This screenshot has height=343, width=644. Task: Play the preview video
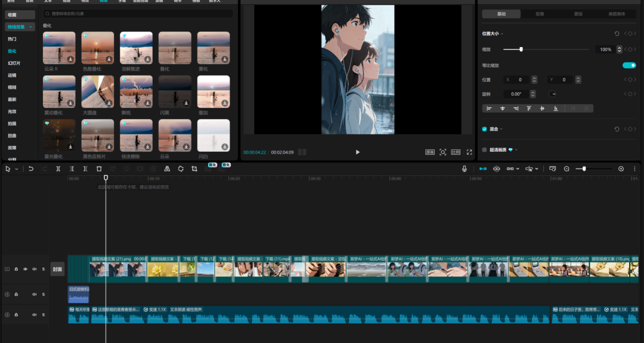(x=357, y=152)
